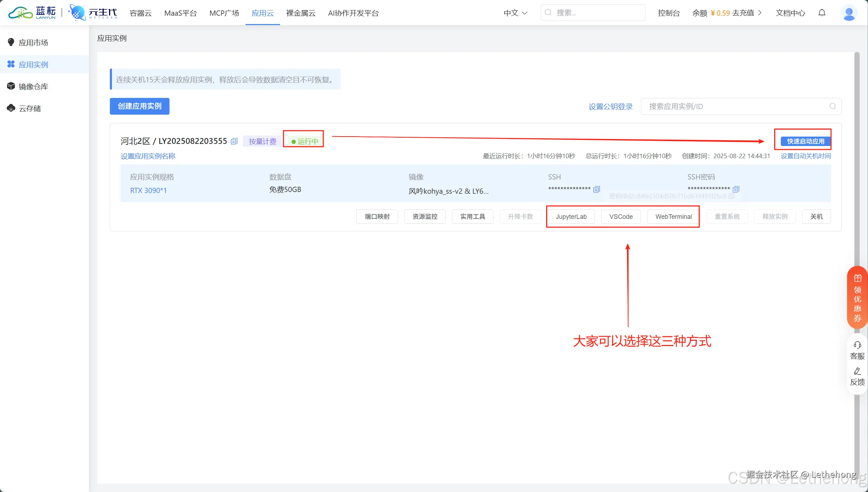Click the 创建应用实例 button
This screenshot has height=492, width=868.
(139, 106)
